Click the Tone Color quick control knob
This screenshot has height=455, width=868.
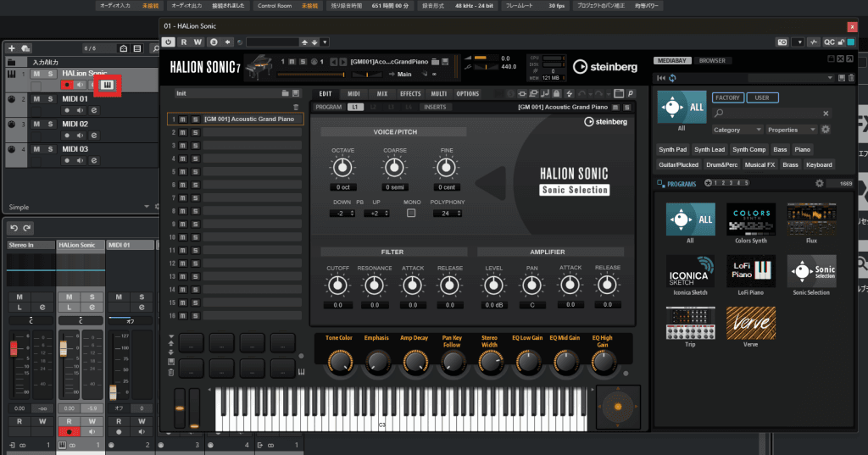point(340,363)
